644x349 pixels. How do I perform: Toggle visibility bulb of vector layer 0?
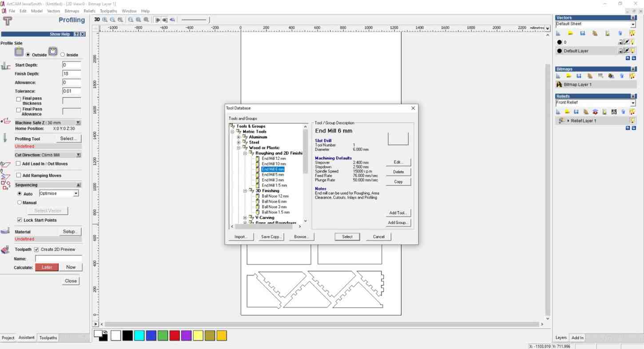pos(632,42)
